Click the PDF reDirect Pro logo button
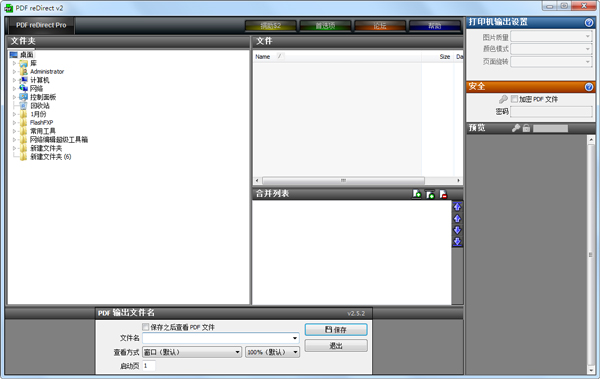 (x=41, y=25)
